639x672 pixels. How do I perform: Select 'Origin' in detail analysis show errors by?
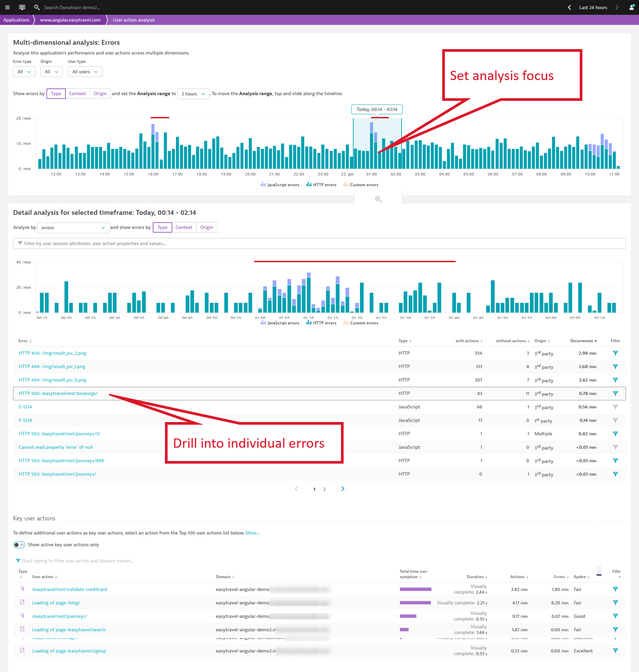tap(207, 227)
